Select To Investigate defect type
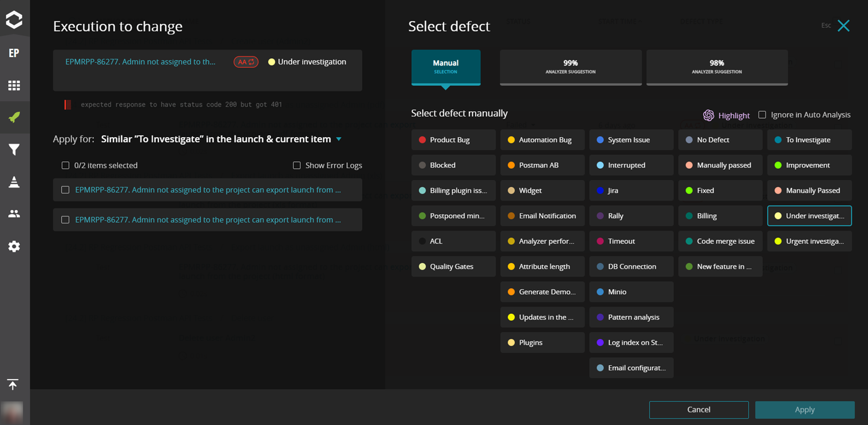868x425 pixels. [809, 140]
